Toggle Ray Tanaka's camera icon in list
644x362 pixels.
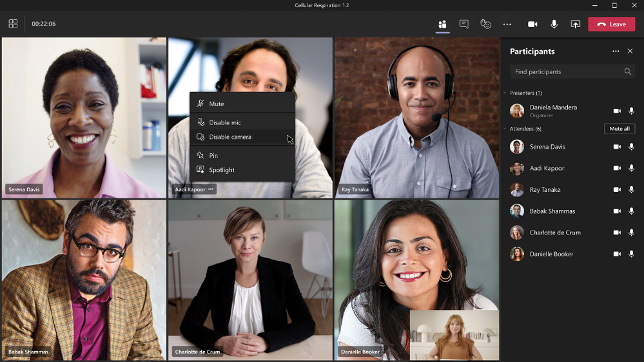click(617, 189)
